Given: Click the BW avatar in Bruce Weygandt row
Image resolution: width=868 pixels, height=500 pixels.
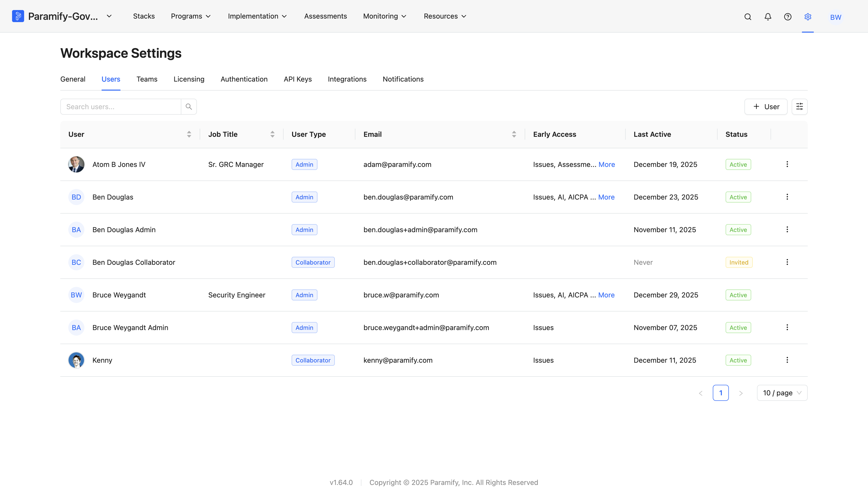Looking at the screenshot, I should pos(76,295).
